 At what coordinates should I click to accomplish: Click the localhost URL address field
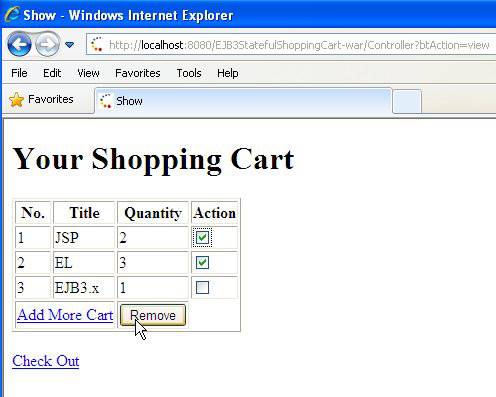pyautogui.click(x=291, y=45)
